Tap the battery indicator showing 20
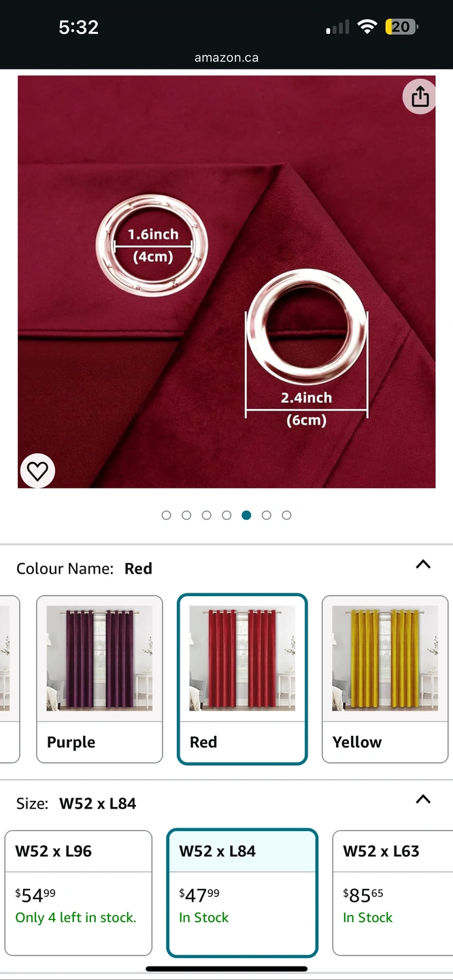The image size is (453, 980). pos(401,27)
